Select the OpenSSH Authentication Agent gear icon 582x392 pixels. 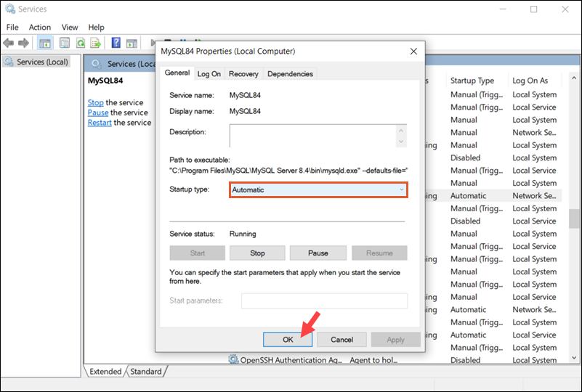click(233, 360)
